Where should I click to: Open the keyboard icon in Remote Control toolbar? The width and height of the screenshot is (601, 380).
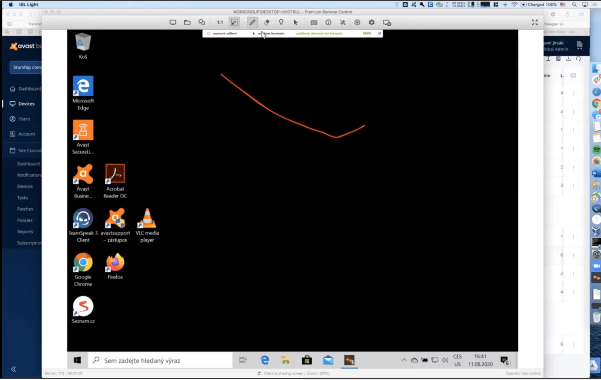314,23
